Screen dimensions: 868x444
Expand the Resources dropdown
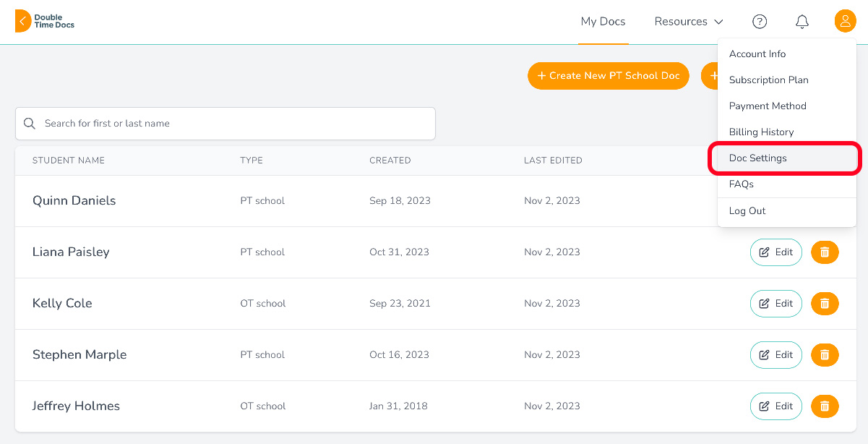pyautogui.click(x=688, y=22)
